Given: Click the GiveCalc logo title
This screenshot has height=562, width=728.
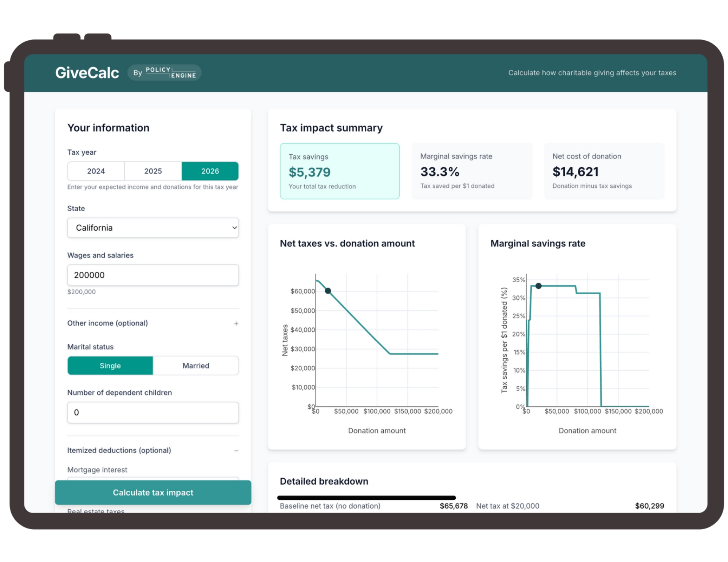Looking at the screenshot, I should [x=87, y=73].
